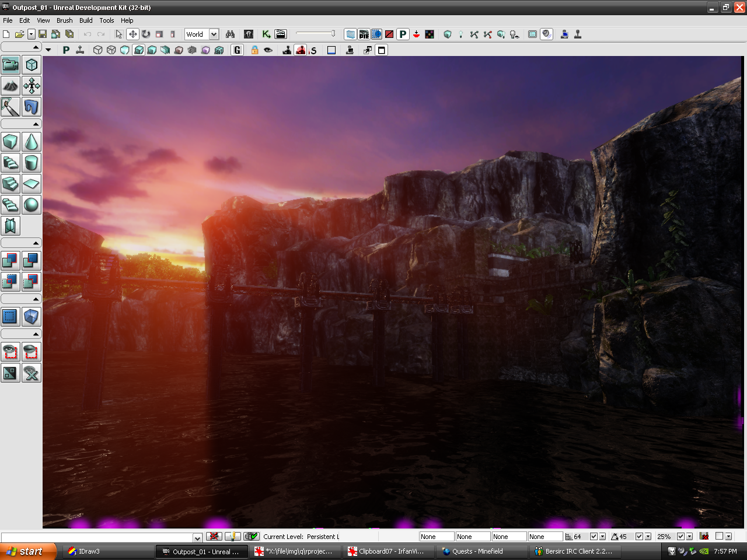Open the command history dropdown arrow

click(197, 538)
